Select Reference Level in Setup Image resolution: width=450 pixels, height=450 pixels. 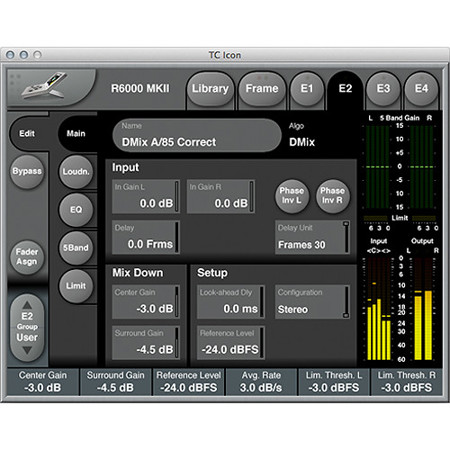(x=231, y=343)
